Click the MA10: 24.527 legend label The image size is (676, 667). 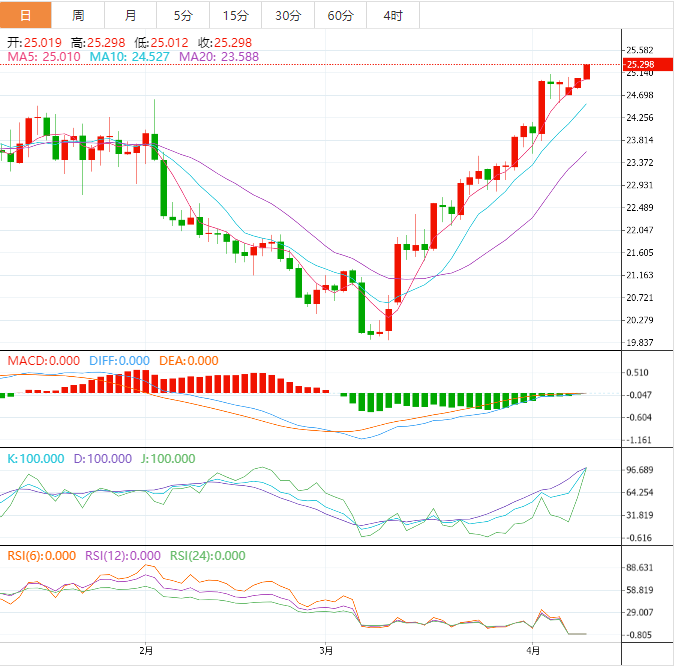click(x=129, y=56)
